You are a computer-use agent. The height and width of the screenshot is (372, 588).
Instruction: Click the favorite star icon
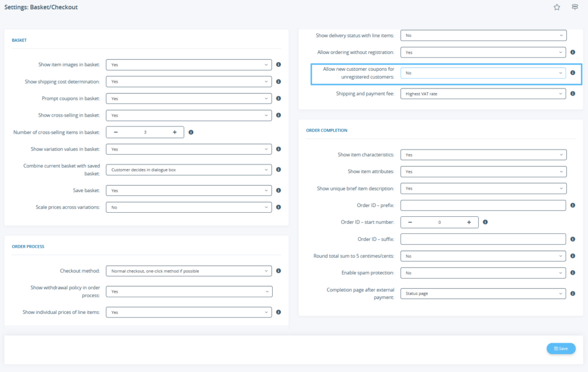(556, 7)
